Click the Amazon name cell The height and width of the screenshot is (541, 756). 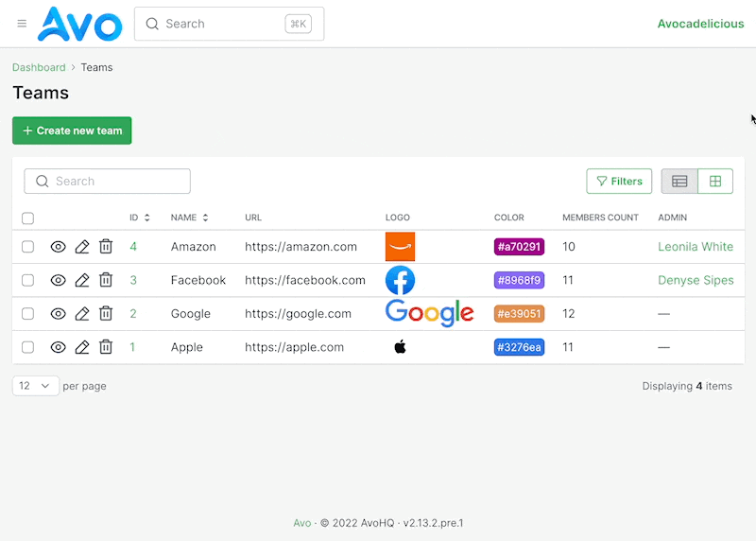coord(194,247)
